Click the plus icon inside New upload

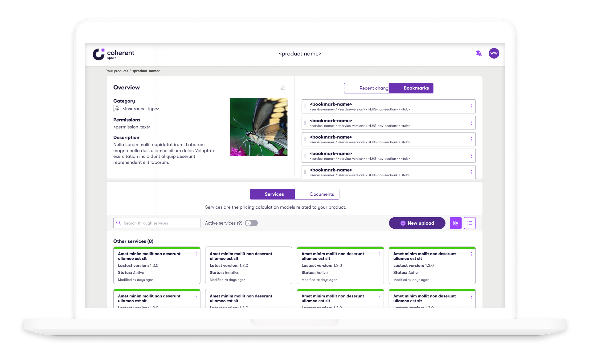click(403, 223)
